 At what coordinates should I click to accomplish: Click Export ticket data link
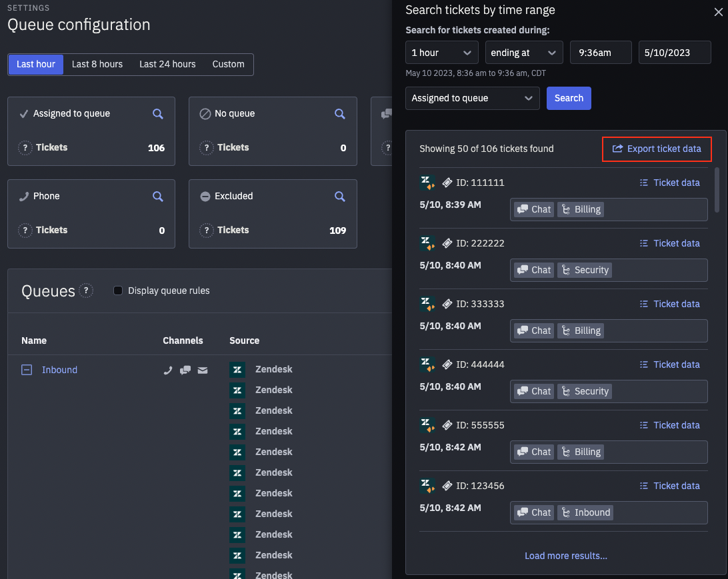(657, 149)
